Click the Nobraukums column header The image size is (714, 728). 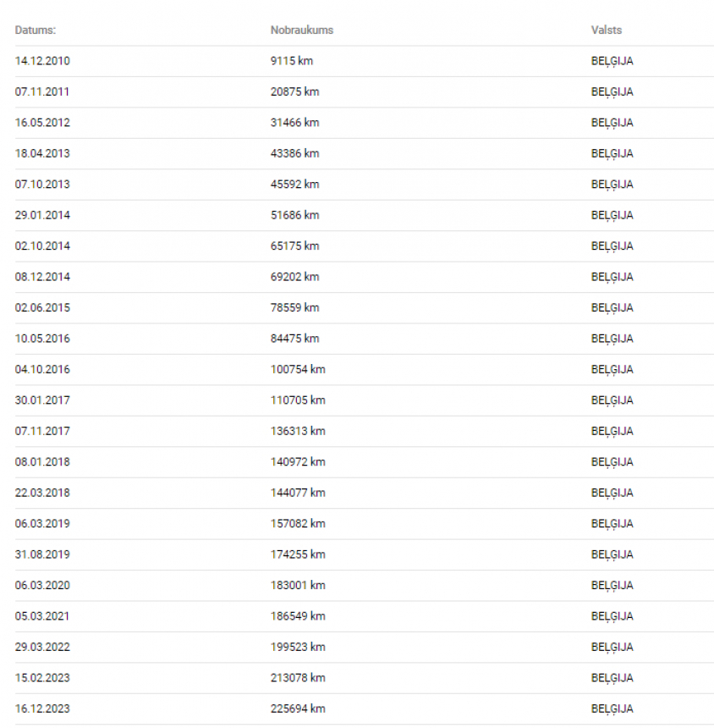tap(302, 30)
